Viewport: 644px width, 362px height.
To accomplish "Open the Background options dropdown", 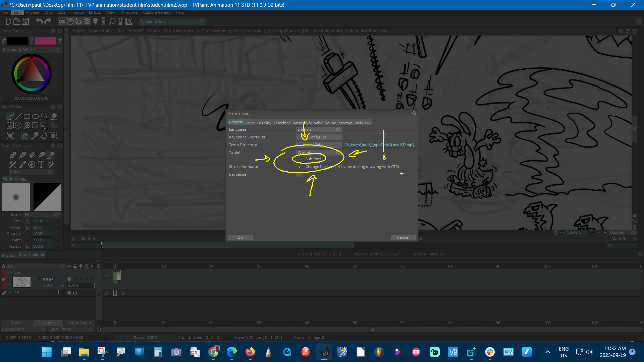I will click(43, 329).
